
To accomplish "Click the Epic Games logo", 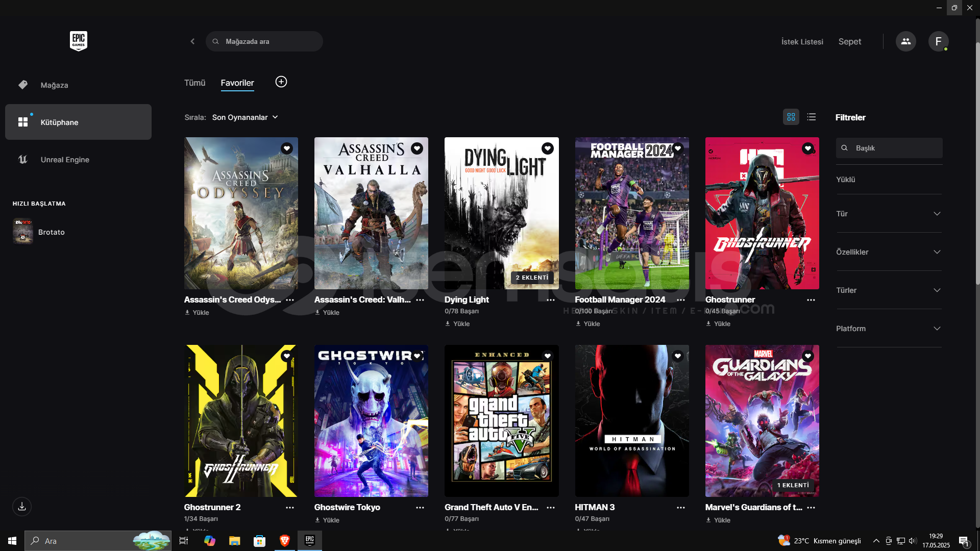I will click(x=79, y=41).
